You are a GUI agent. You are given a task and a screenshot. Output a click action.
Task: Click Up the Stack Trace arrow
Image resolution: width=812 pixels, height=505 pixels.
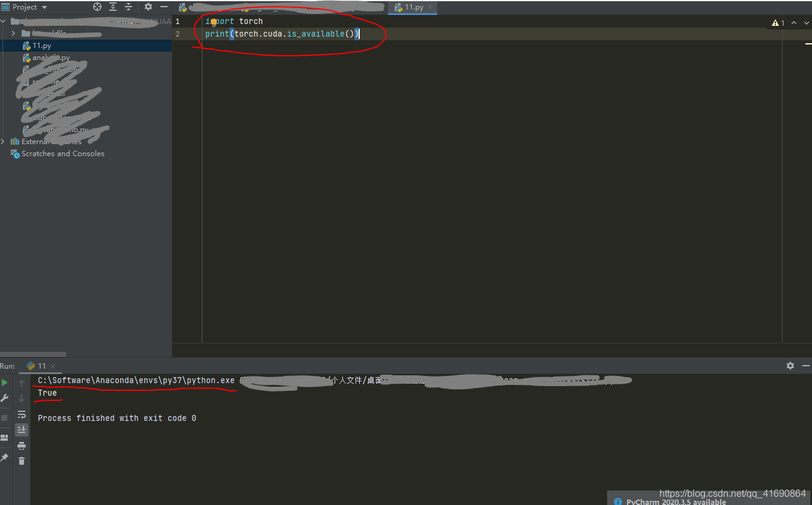[22, 383]
